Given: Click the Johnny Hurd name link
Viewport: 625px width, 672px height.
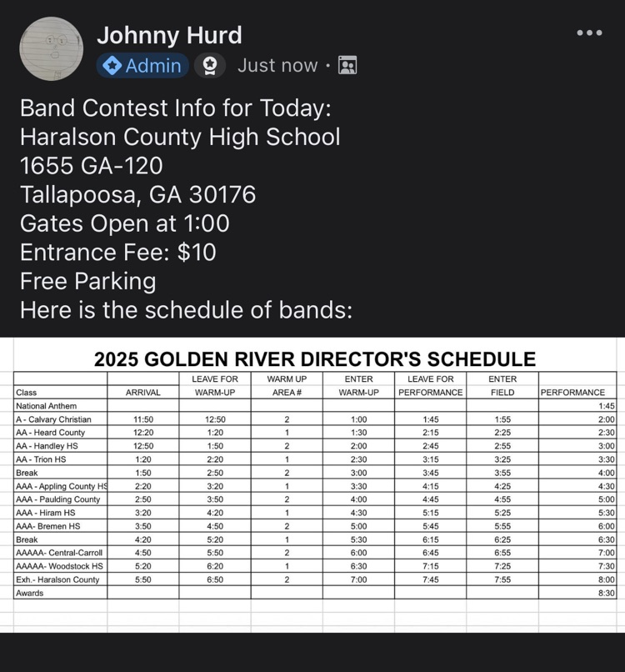Looking at the screenshot, I should coord(170,36).
